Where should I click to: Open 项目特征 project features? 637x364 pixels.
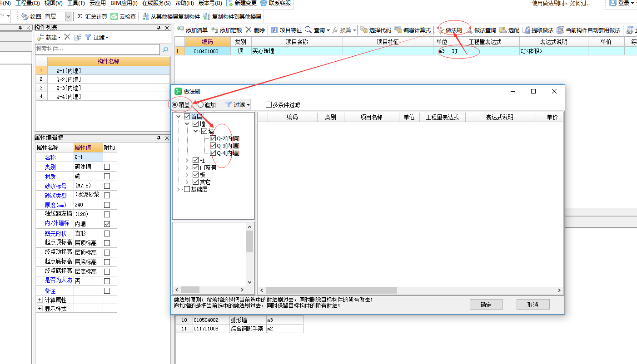[286, 30]
